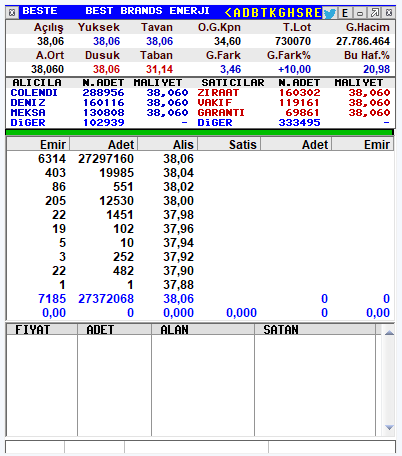Click bid price 37,92
Image resolution: width=402 pixels, height=456 pixels.
178,257
